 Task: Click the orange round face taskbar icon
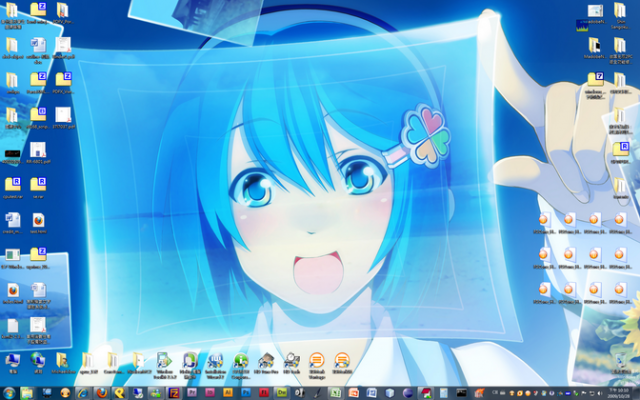[x=65, y=393]
